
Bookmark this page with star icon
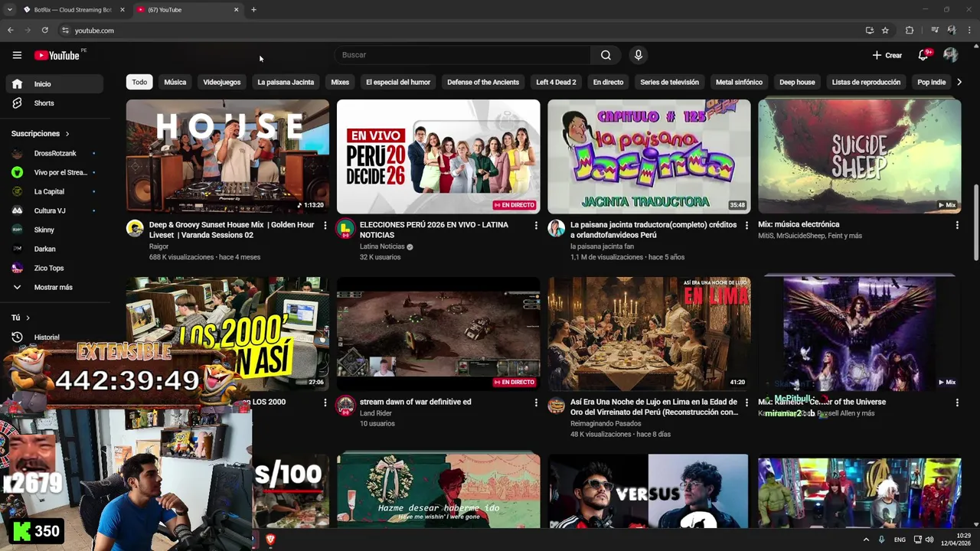[885, 31]
